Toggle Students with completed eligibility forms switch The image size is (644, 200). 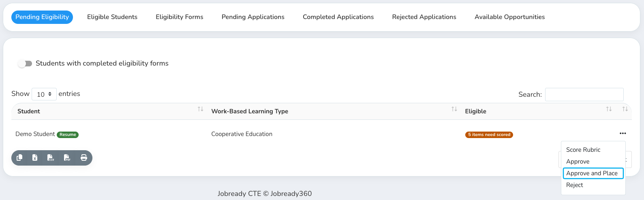[x=25, y=64]
